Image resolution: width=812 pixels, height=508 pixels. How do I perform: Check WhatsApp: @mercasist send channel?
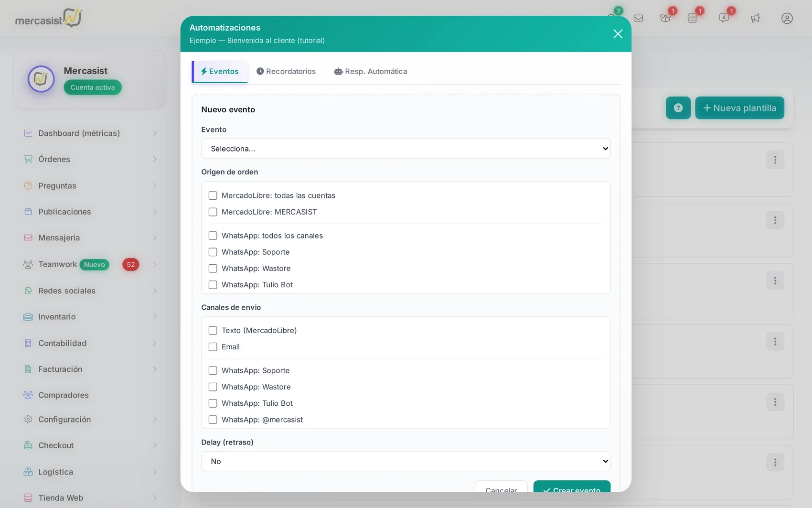coord(213,420)
